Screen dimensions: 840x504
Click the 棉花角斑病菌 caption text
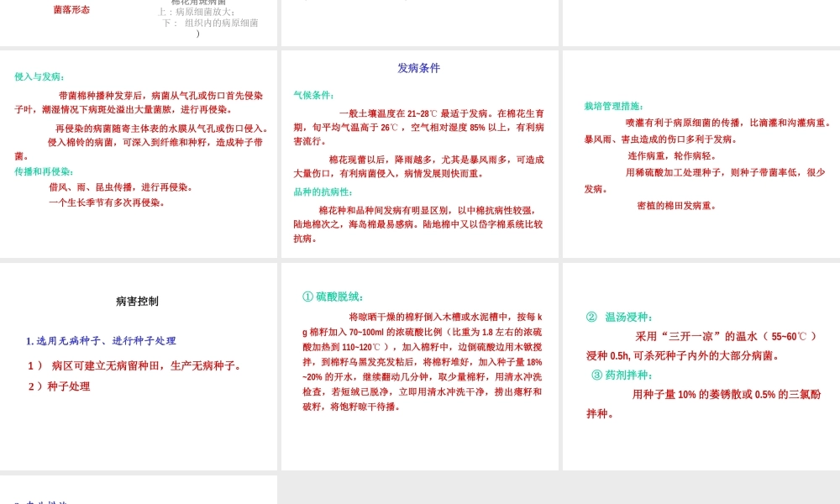click(199, 3)
